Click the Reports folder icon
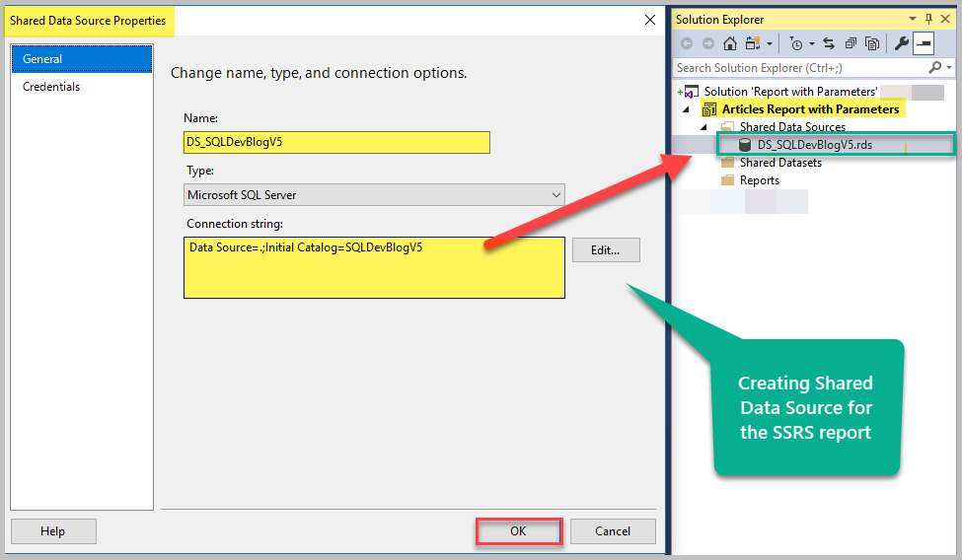The height and width of the screenshot is (560, 962). [727, 180]
